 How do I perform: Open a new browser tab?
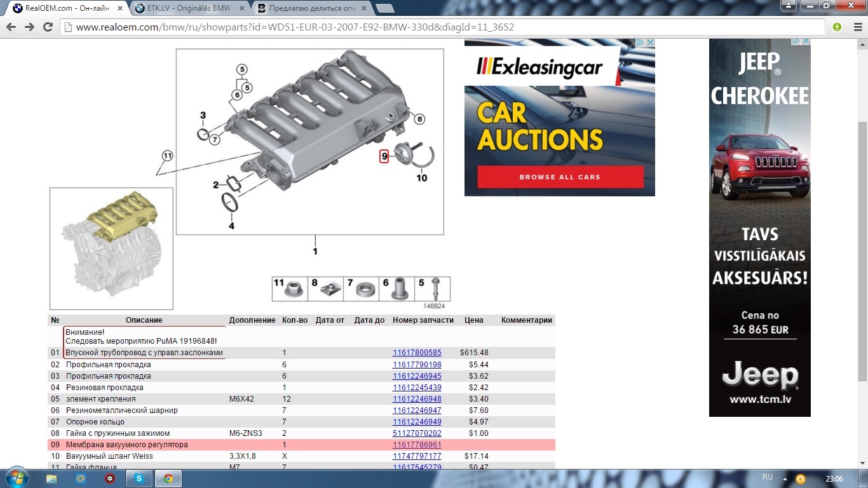click(384, 9)
